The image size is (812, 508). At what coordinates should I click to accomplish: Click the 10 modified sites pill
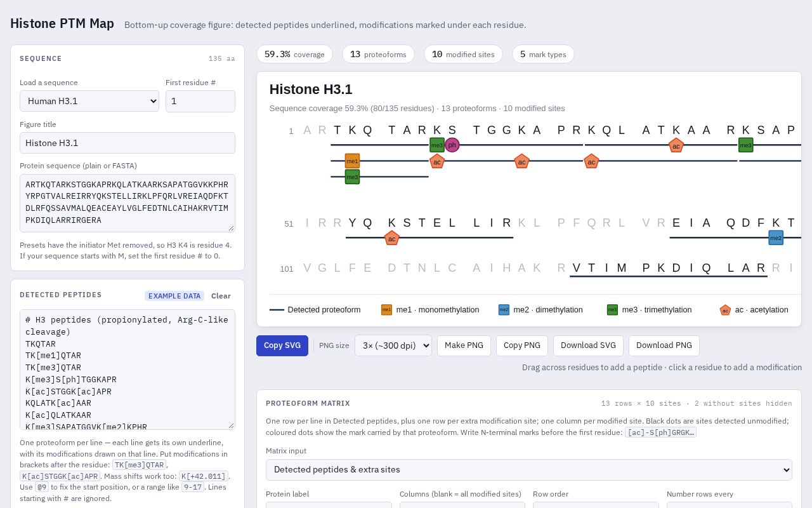coord(463,54)
